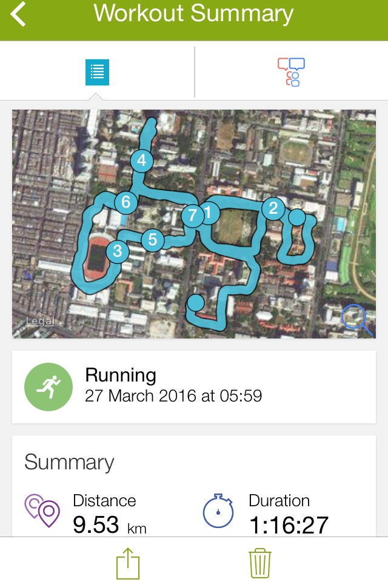Open the Running 27 March 2016 entry

(194, 387)
